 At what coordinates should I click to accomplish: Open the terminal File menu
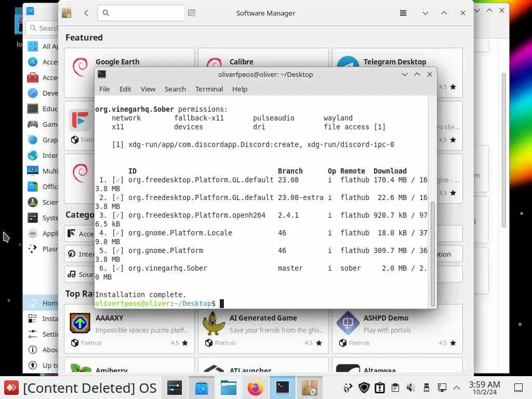(104, 89)
